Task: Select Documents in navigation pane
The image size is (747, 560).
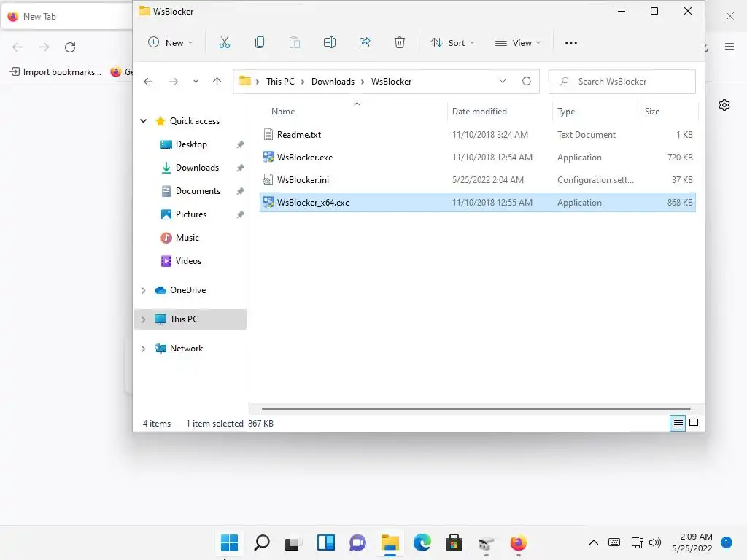Action: (197, 191)
